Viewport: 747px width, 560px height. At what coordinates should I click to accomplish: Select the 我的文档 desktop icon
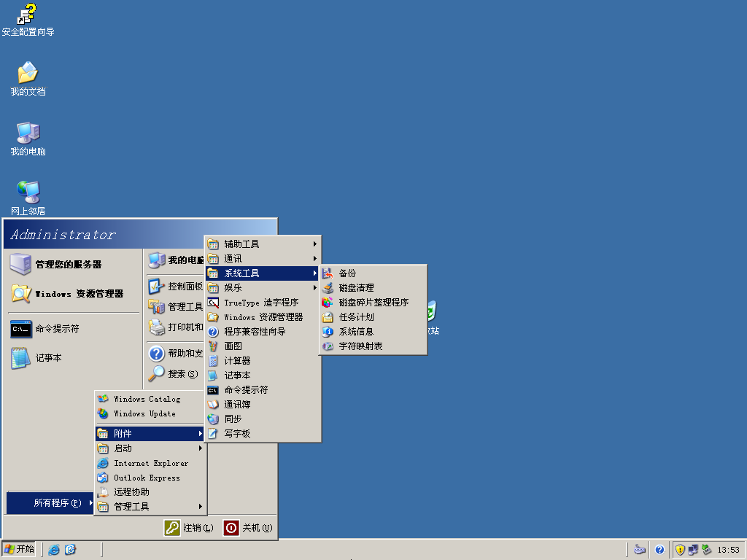[x=28, y=79]
